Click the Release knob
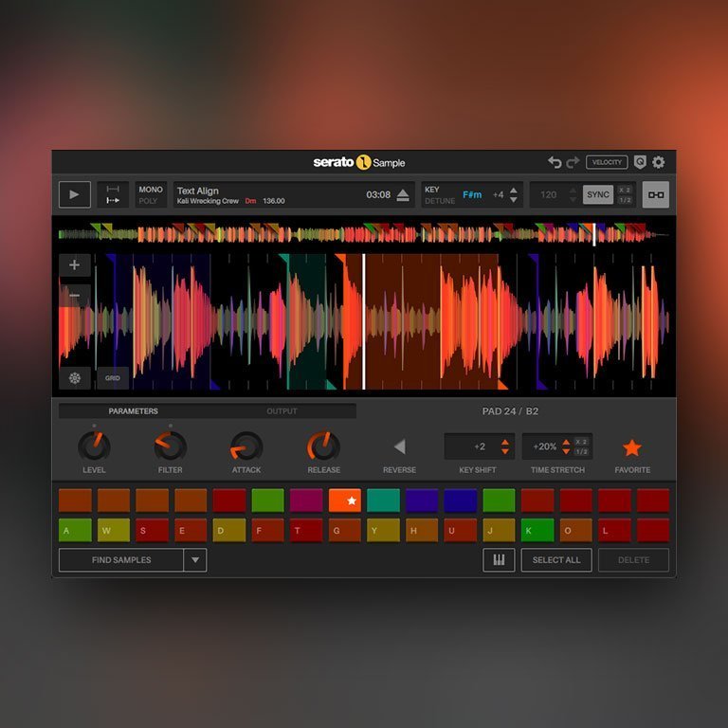The width and height of the screenshot is (728, 728). tap(323, 446)
